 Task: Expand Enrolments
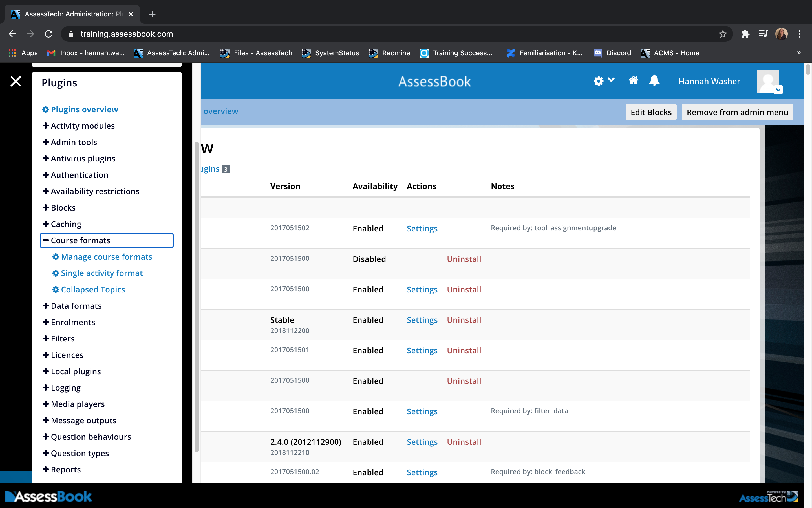(69, 322)
